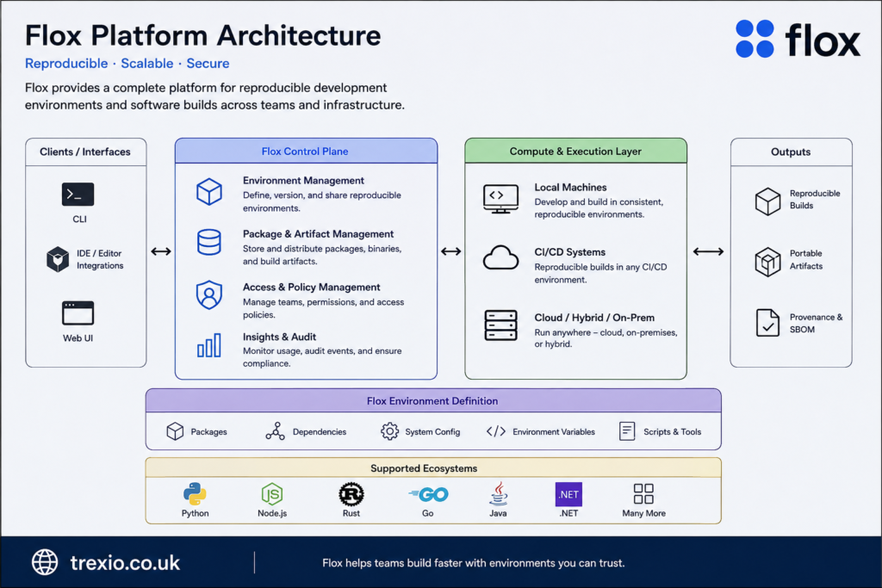Click the Node.js logo

[x=272, y=494]
